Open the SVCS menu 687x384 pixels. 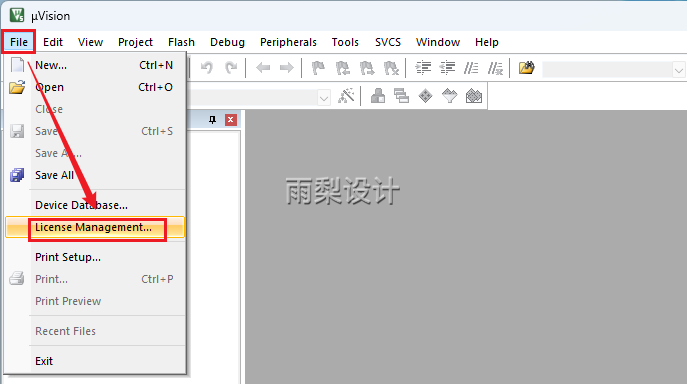tap(387, 42)
